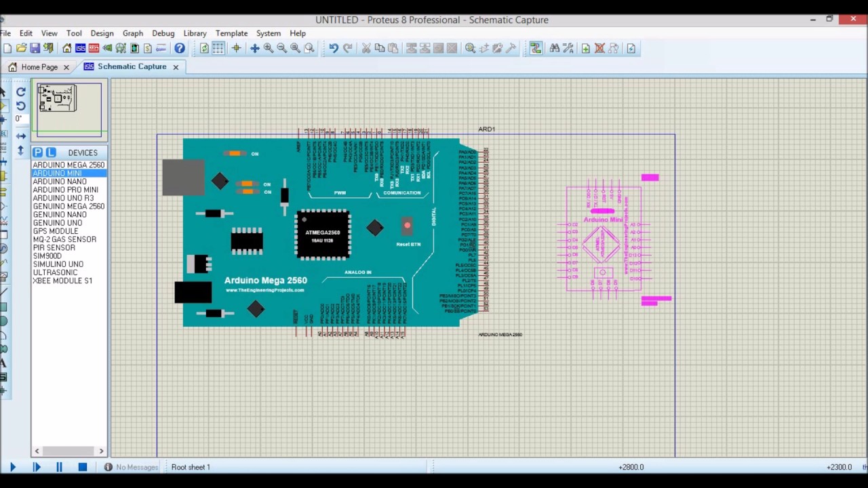
Task: Click the Paste from clipboard icon
Action: (393, 48)
